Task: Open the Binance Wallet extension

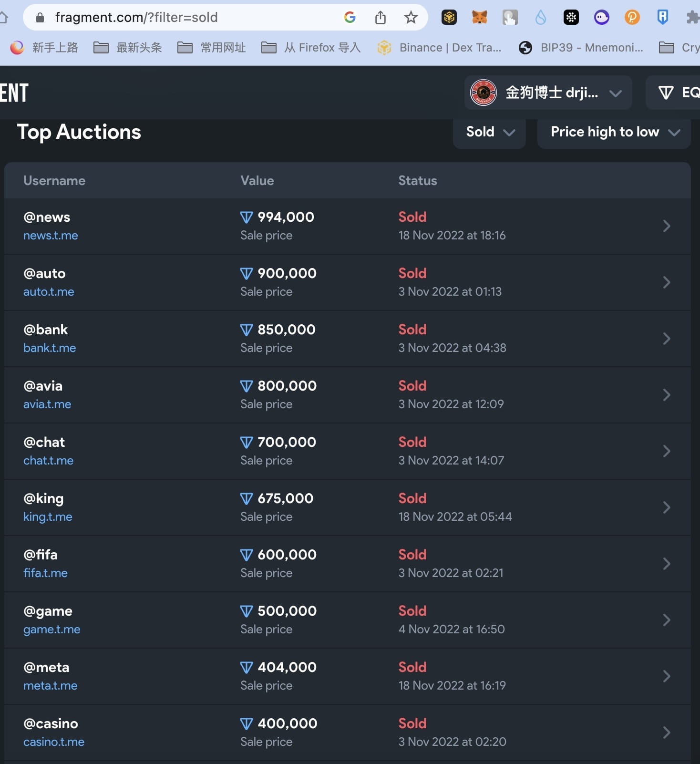Action: pos(448,17)
